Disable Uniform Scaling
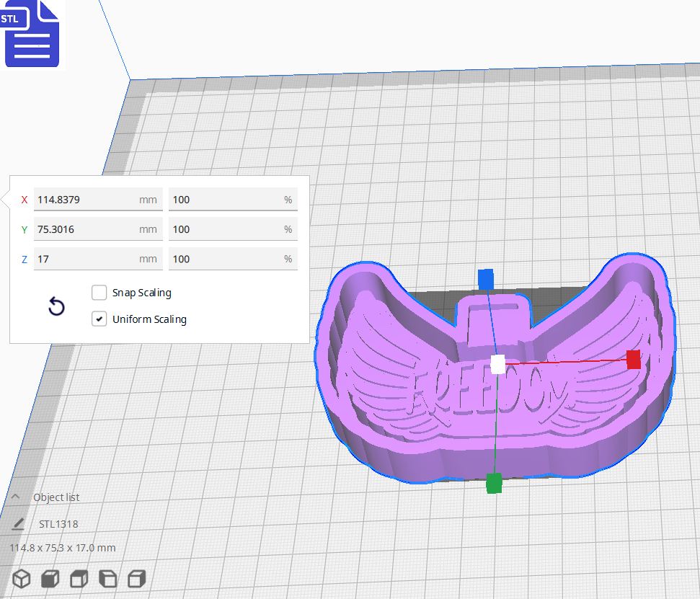 pyautogui.click(x=99, y=319)
